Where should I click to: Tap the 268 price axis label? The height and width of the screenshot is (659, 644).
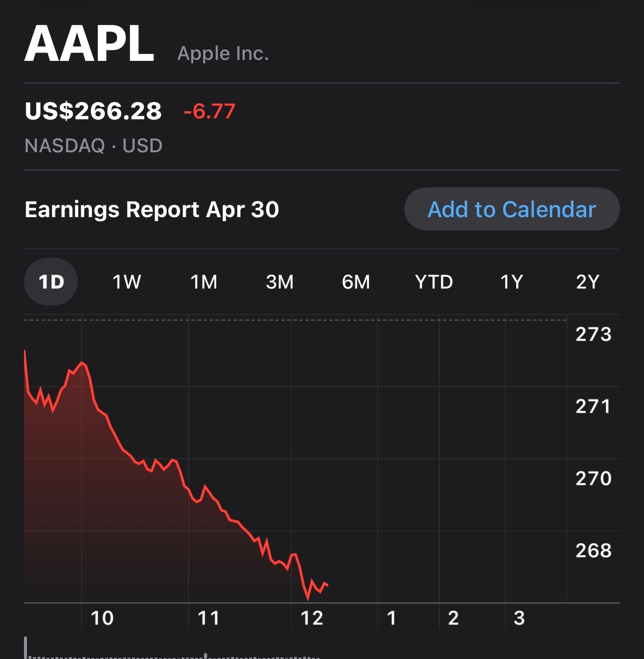[x=593, y=550]
